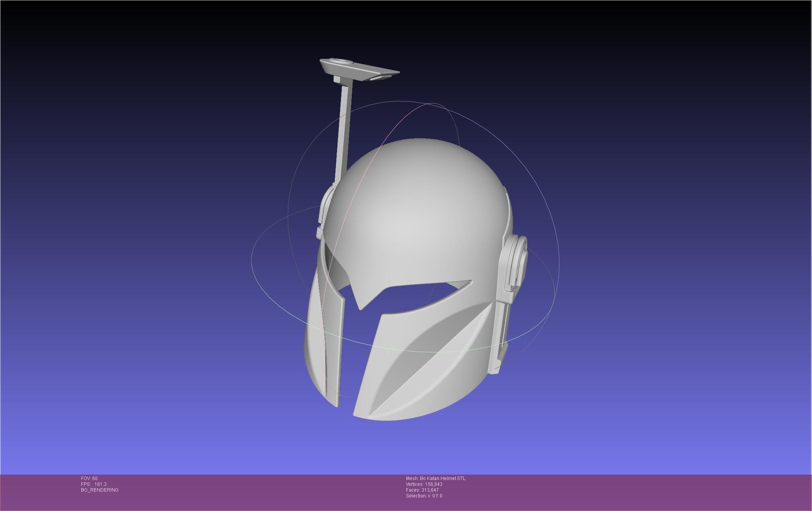Click the 'FPS: 161.3' status readout

(94, 484)
